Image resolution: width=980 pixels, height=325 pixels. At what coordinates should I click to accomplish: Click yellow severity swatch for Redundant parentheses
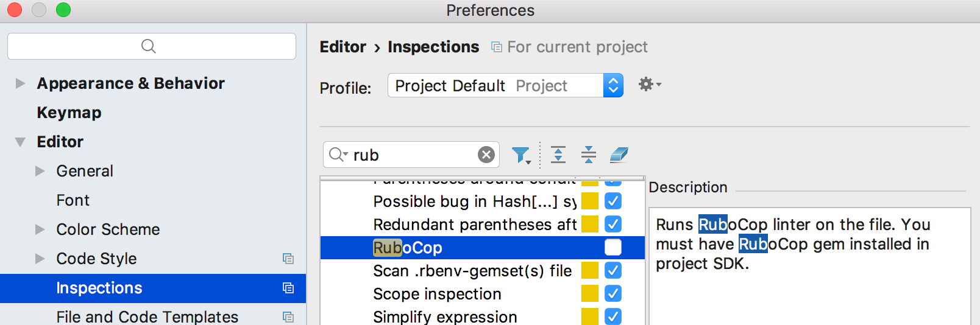click(x=589, y=224)
